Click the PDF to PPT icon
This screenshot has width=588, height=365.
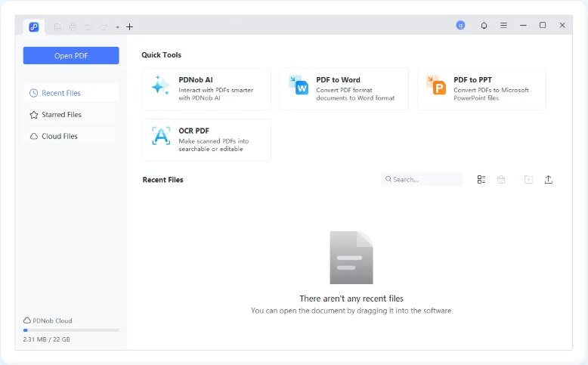click(436, 85)
